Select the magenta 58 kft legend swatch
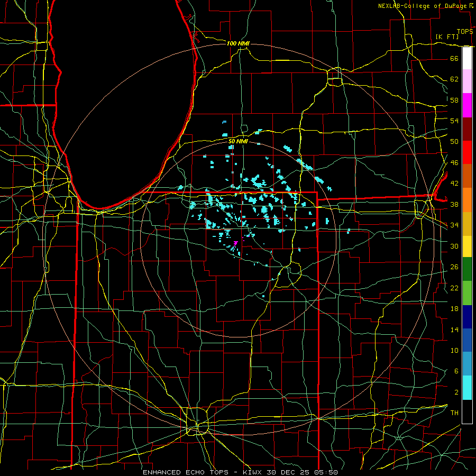 point(467,105)
